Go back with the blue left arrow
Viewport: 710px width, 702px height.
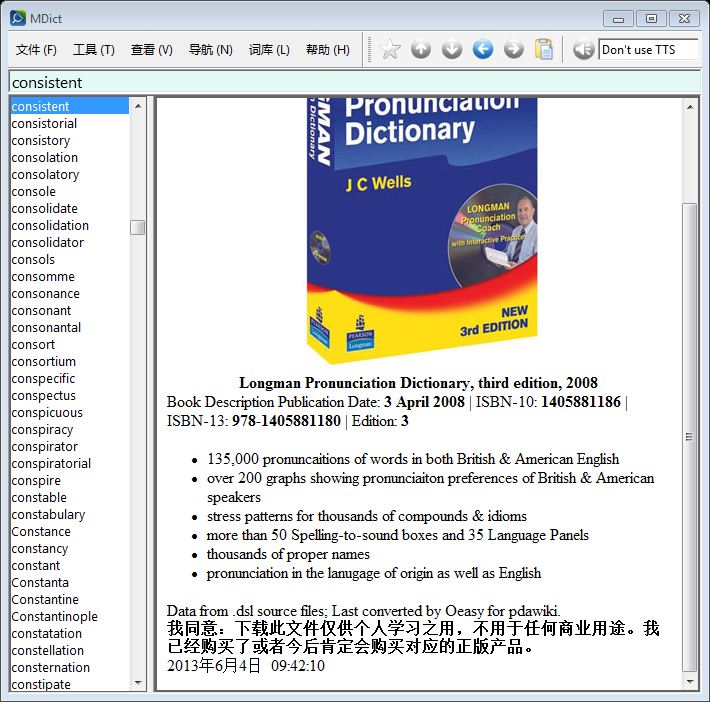click(x=483, y=49)
